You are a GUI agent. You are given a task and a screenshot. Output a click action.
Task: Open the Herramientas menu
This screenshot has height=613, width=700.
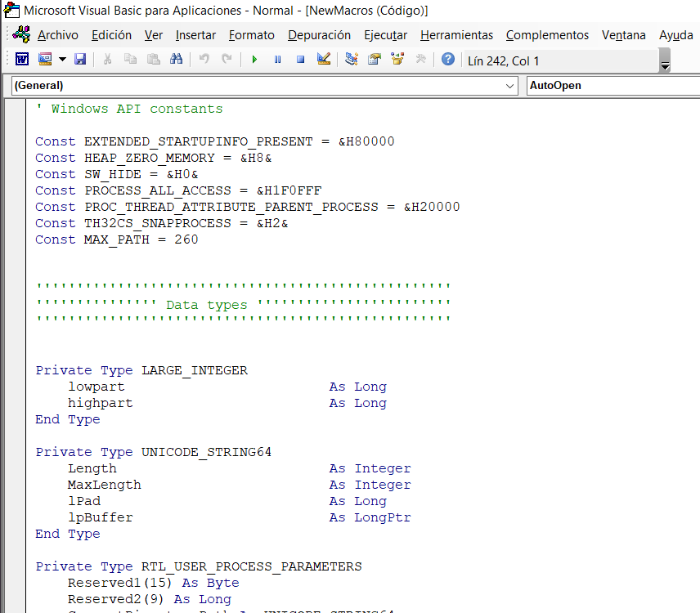(456, 35)
